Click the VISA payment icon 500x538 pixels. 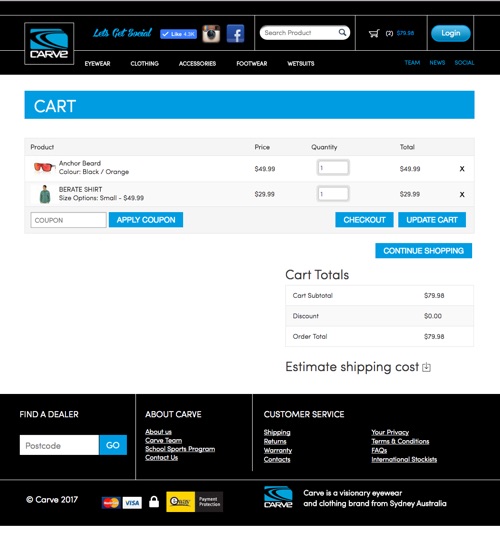point(132,503)
